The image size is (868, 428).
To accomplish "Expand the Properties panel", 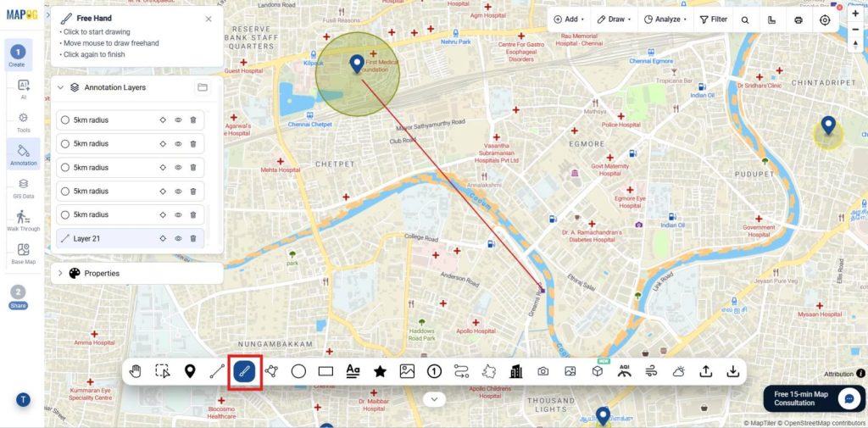I will pyautogui.click(x=60, y=274).
